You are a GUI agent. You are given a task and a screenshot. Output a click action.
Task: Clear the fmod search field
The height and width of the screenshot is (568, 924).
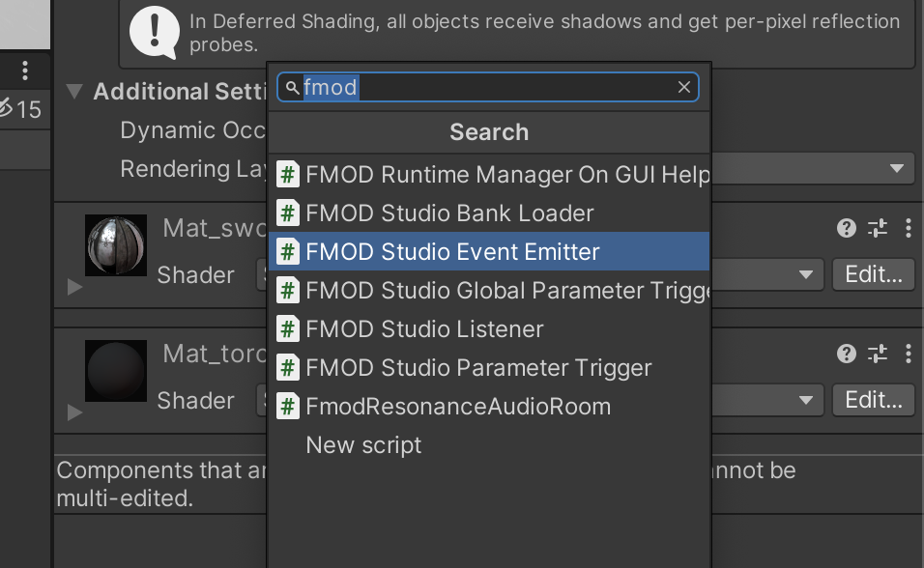coord(683,87)
